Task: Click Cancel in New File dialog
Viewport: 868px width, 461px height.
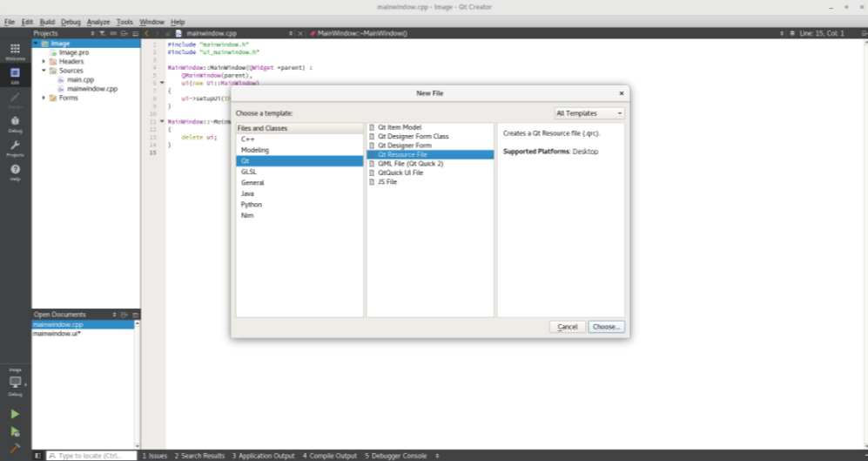Action: 568,327
